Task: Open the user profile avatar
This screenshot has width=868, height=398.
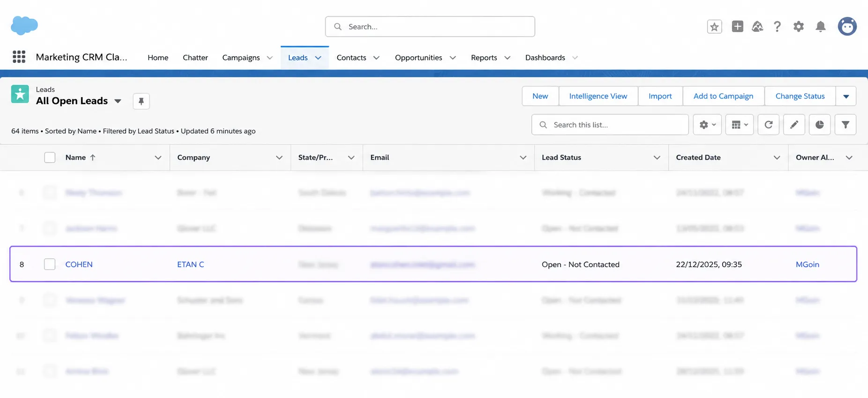Action: tap(847, 26)
